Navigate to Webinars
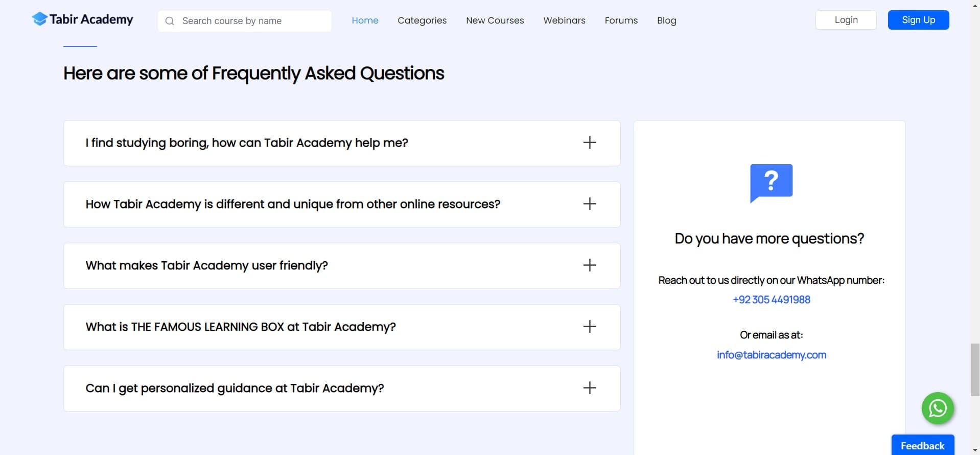Image resolution: width=980 pixels, height=455 pixels. [x=564, y=20]
